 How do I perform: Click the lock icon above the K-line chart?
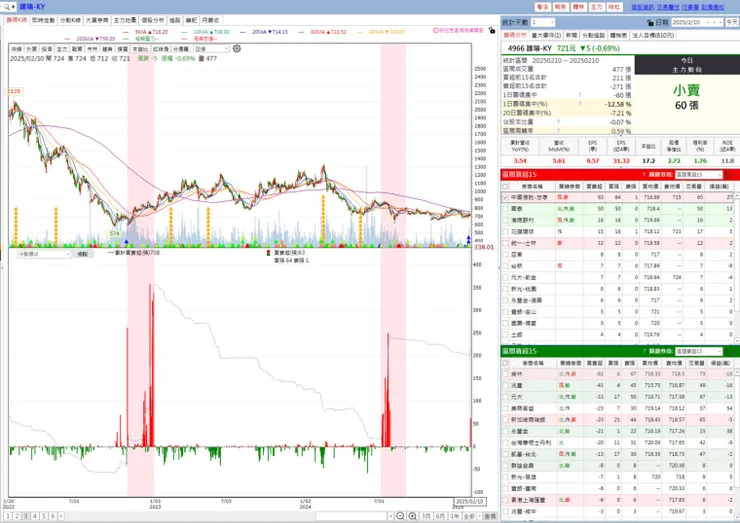pos(492,30)
